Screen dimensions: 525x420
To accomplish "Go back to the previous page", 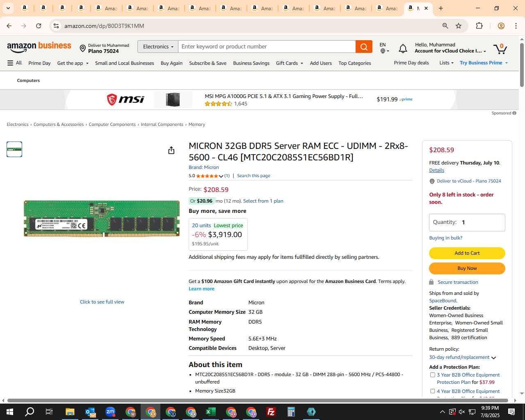I will point(9,26).
